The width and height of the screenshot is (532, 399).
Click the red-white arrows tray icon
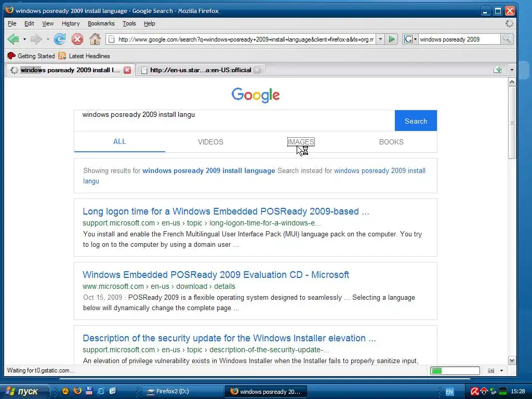tap(484, 392)
